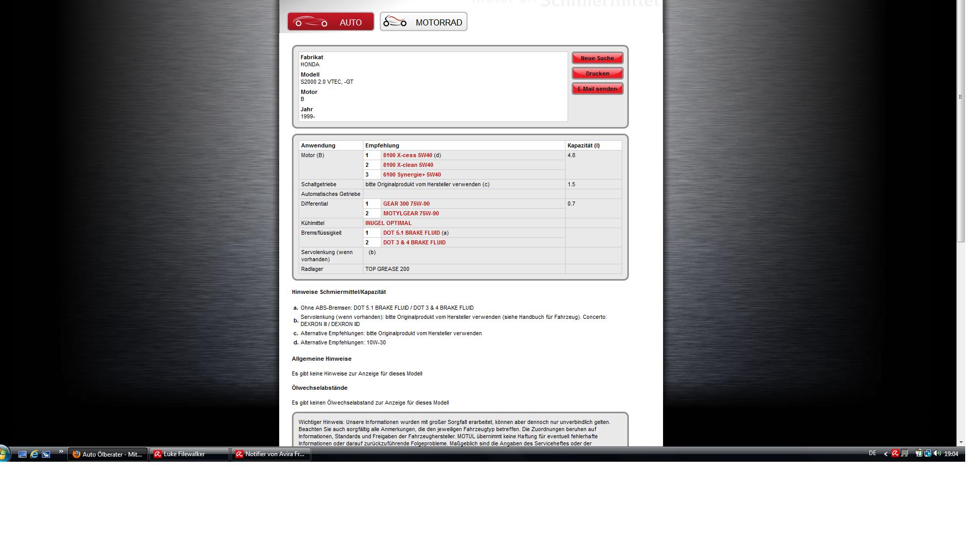The width and height of the screenshot is (980, 551).
Task: Open GEAR 300 75W-90 product link
Action: click(x=406, y=204)
